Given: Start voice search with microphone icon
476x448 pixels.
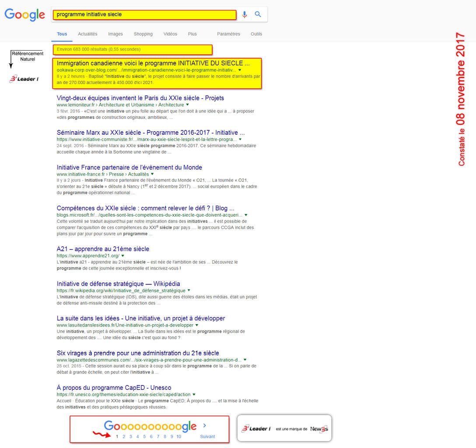Looking at the screenshot, I should (x=245, y=14).
